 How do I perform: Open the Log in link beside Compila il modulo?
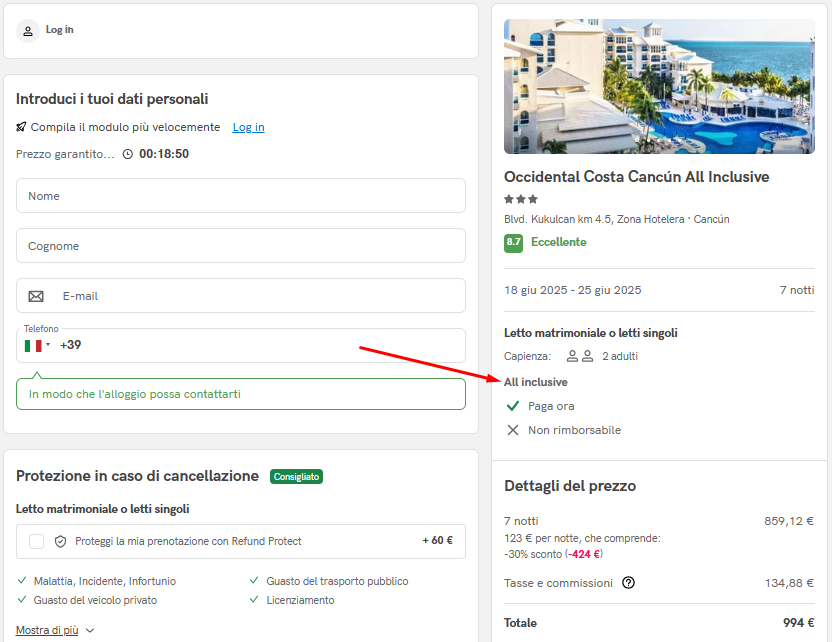(248, 127)
